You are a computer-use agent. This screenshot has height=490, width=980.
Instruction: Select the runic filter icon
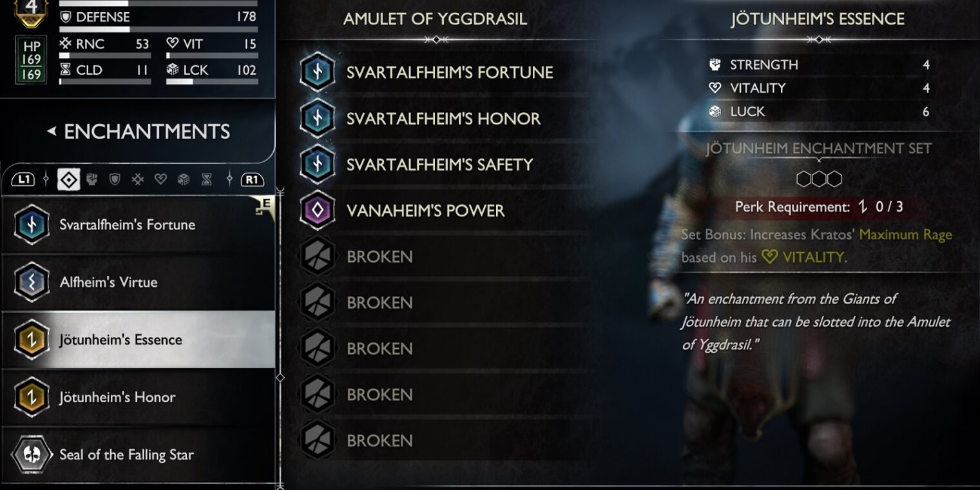coord(137,180)
